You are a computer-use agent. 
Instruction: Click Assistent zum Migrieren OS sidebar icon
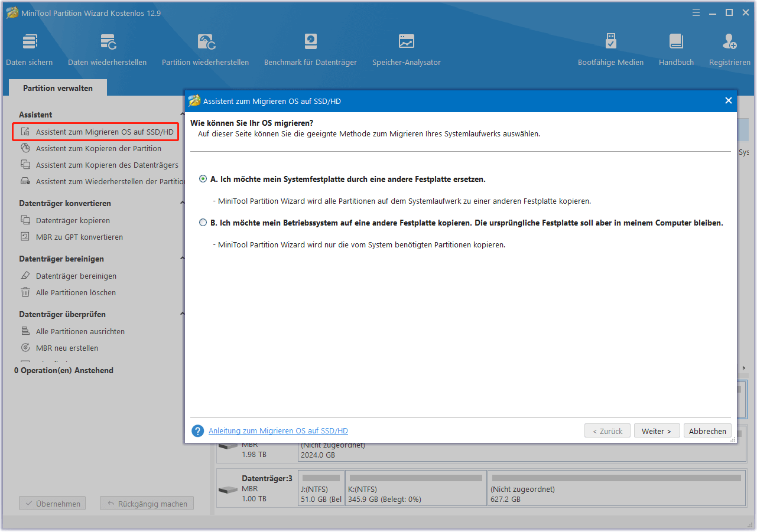pos(25,132)
